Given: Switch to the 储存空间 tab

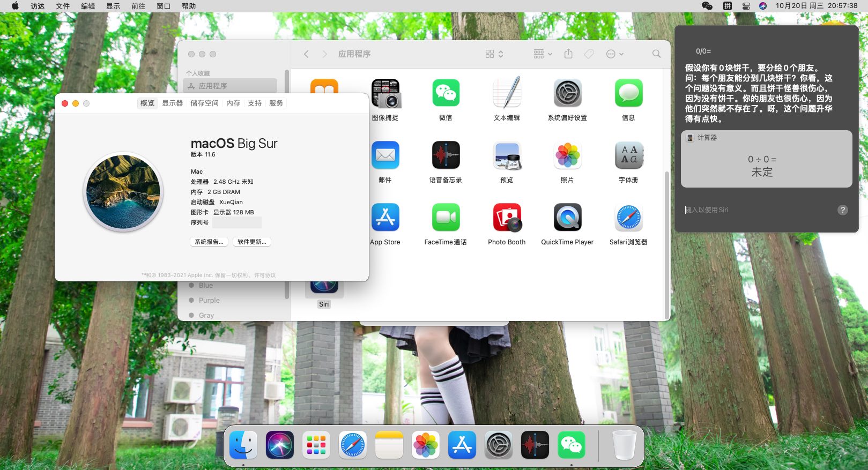Looking at the screenshot, I should tap(204, 103).
